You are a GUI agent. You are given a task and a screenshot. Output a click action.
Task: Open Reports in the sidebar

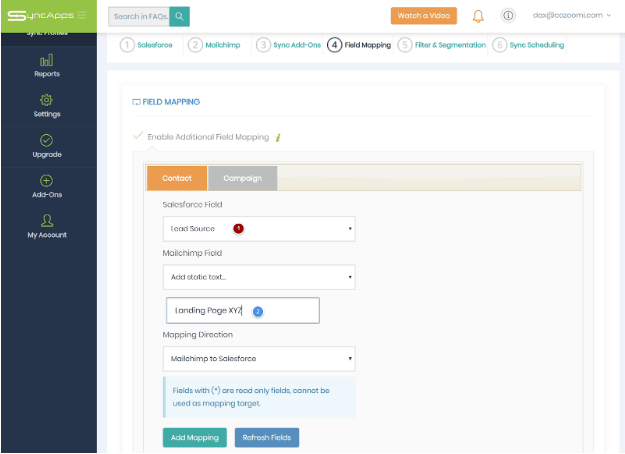click(x=47, y=66)
